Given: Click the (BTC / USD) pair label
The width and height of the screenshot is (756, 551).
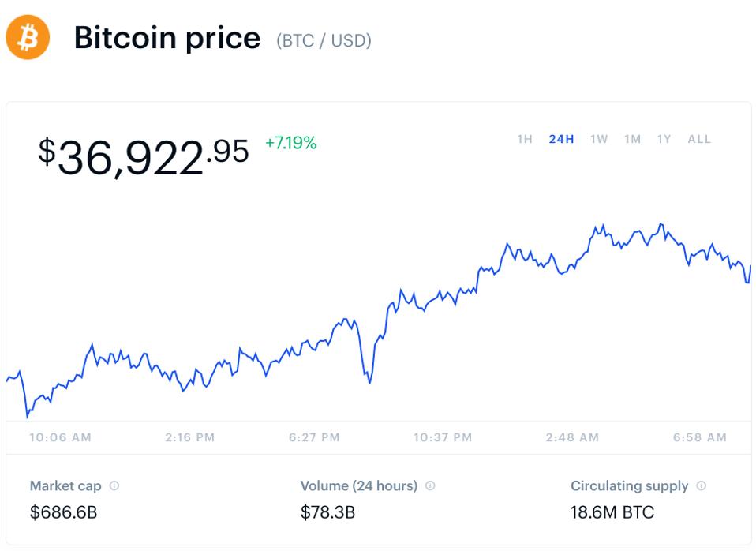Looking at the screenshot, I should 324,40.
